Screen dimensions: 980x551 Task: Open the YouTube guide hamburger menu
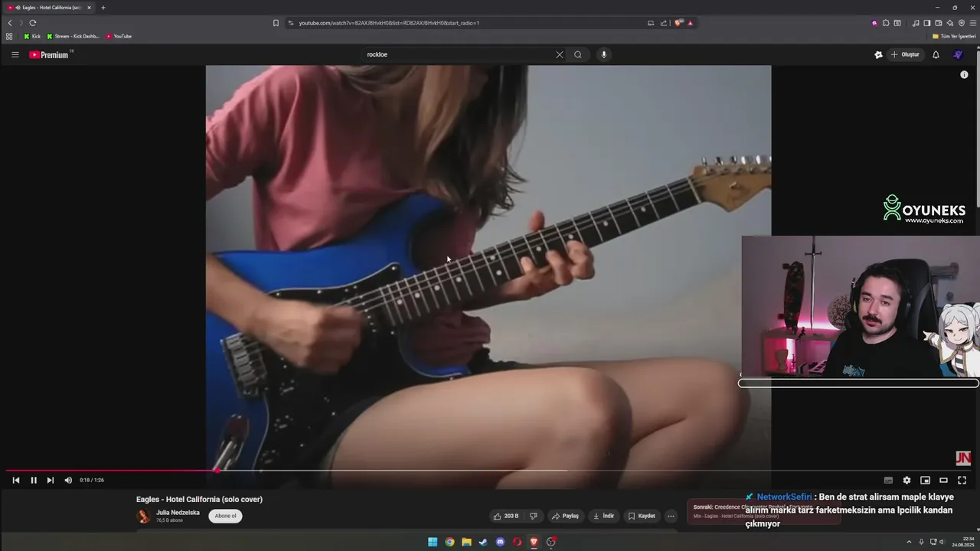click(15, 54)
